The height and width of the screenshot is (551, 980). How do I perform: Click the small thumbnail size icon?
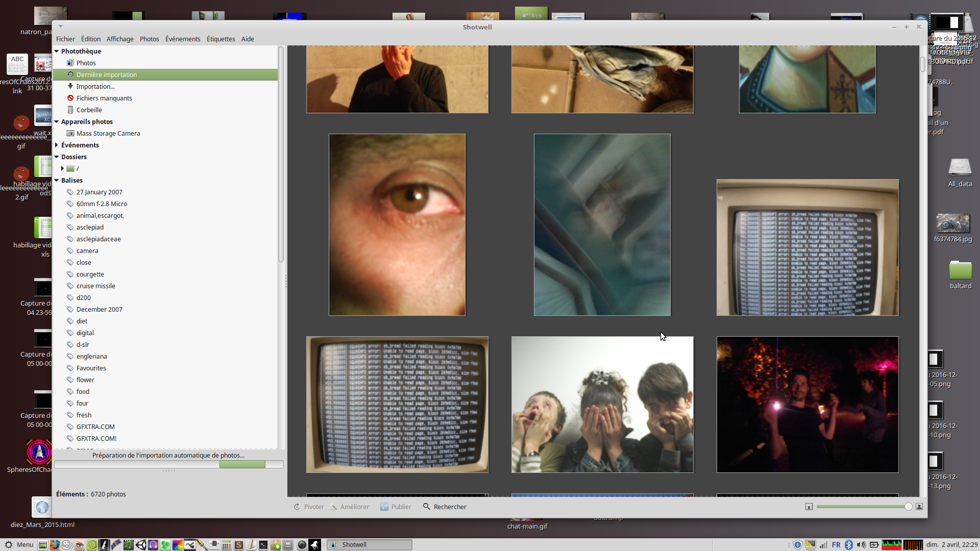(809, 507)
